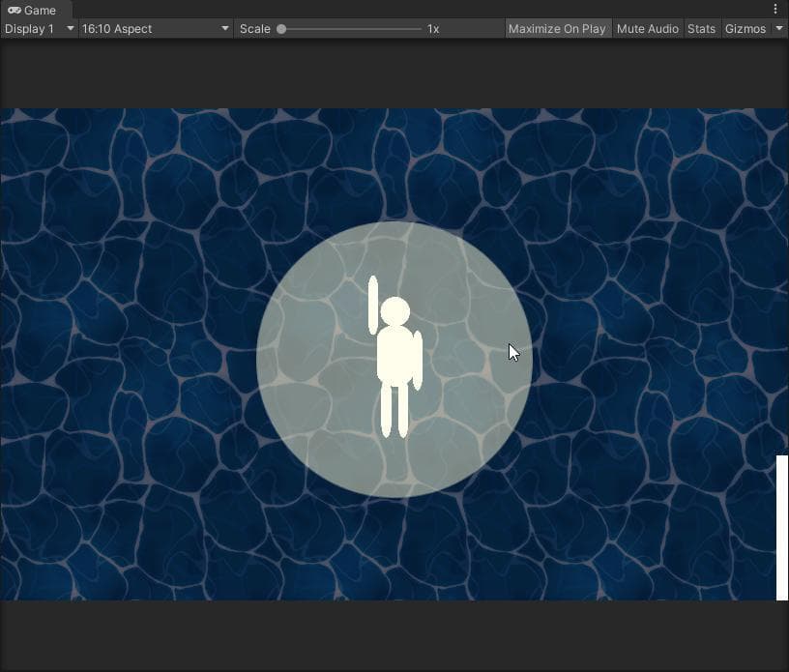The width and height of the screenshot is (789, 672).
Task: Open the three-dot panel options menu
Action: [775, 9]
